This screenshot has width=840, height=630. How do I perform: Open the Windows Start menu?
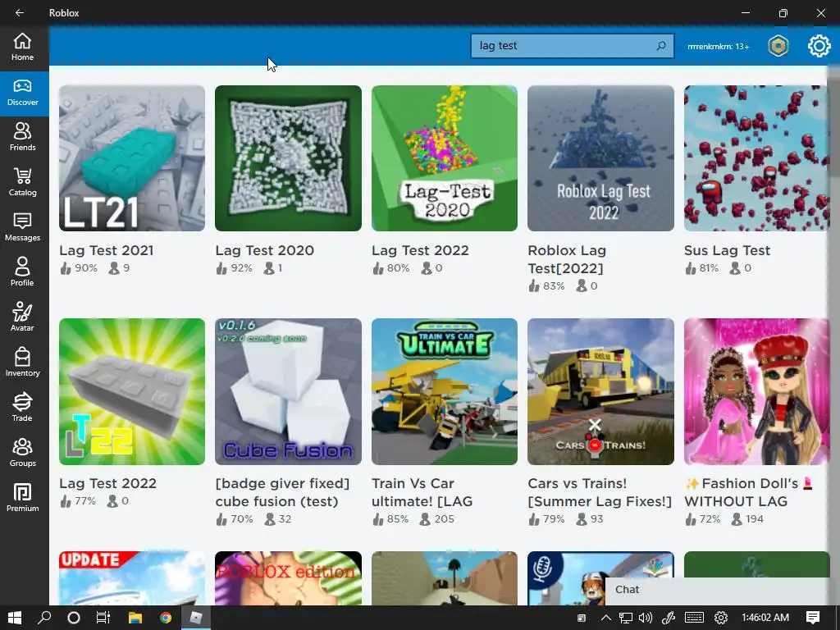point(15,618)
